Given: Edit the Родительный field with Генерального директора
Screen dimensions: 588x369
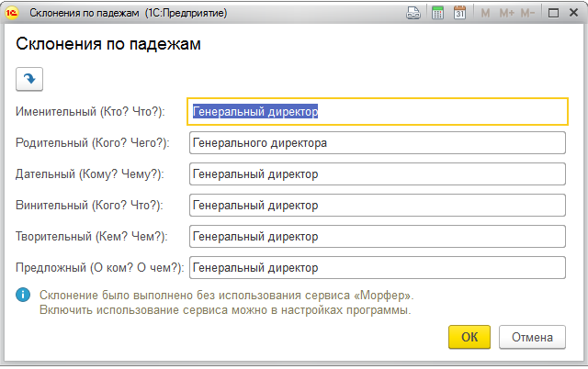Looking at the screenshot, I should 378,142.
